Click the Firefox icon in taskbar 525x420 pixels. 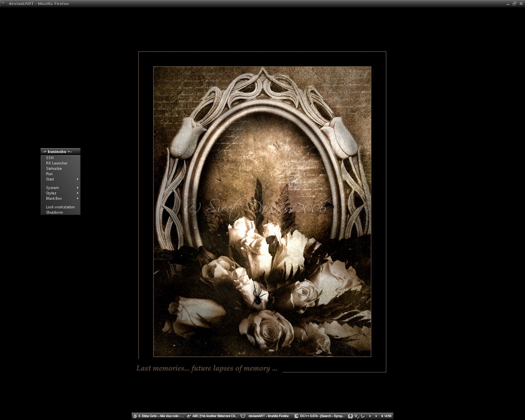242,416
